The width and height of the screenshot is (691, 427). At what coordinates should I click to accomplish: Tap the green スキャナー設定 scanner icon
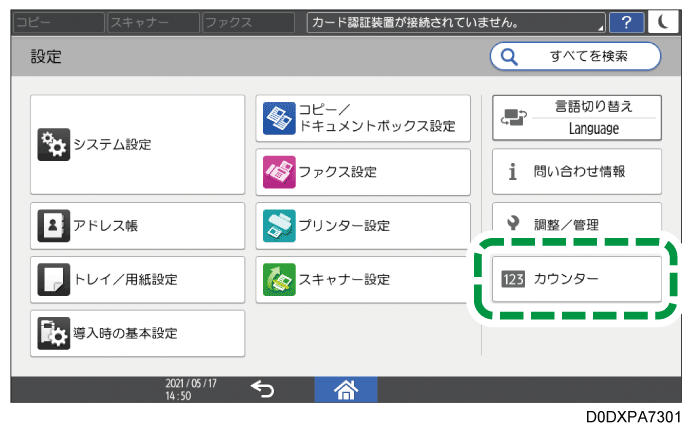point(279,279)
